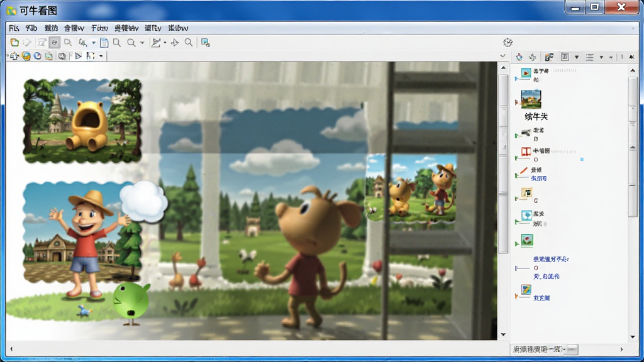Expand the dropdown arrow at second toolbar end
This screenshot has width=644, height=362.
coord(101,56)
